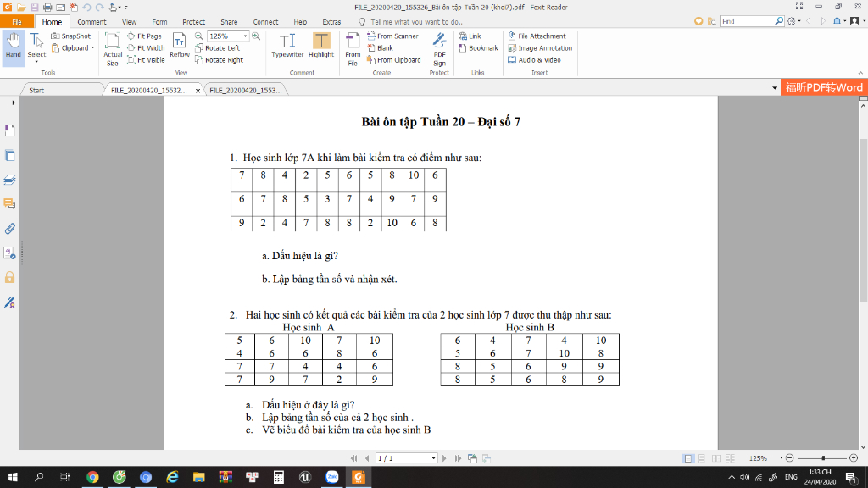Click status bar zoom out minus button
The width and height of the screenshot is (868, 488).
[790, 458]
